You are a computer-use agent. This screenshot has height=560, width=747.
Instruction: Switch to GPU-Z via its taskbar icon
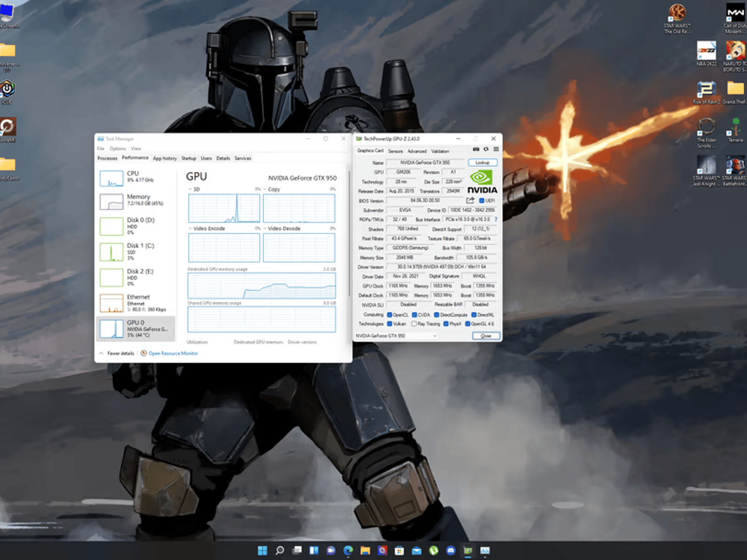[468, 550]
